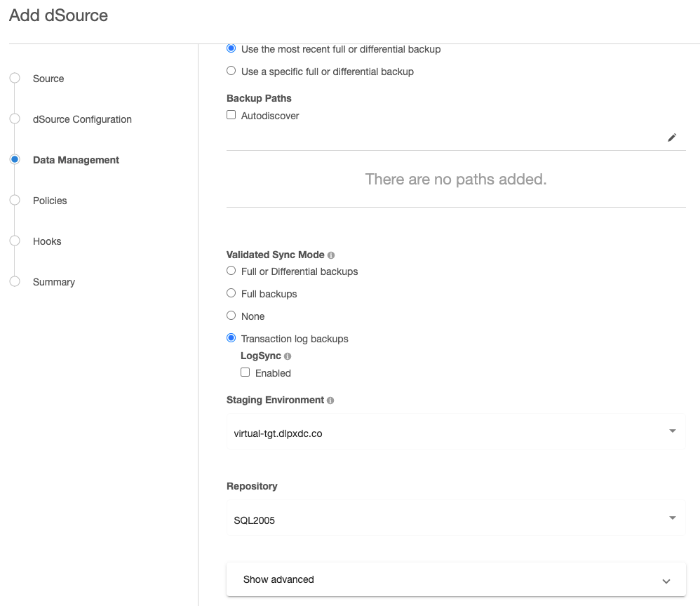Choose Use a specific full or differential backup

[231, 70]
